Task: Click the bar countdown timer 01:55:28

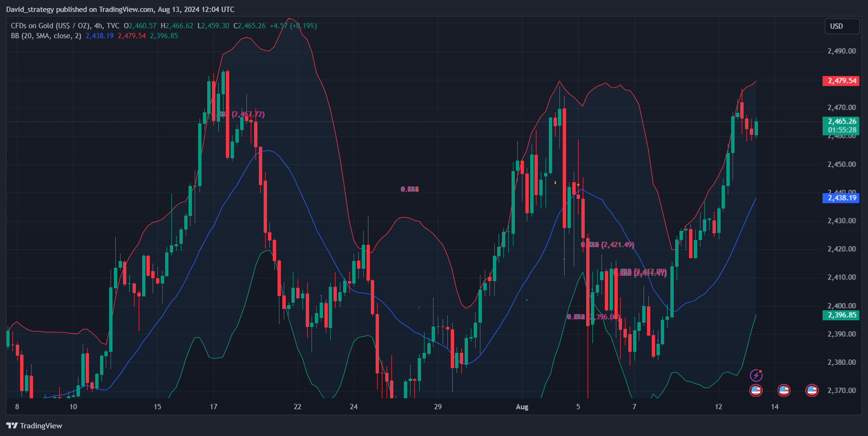Action: click(x=841, y=130)
